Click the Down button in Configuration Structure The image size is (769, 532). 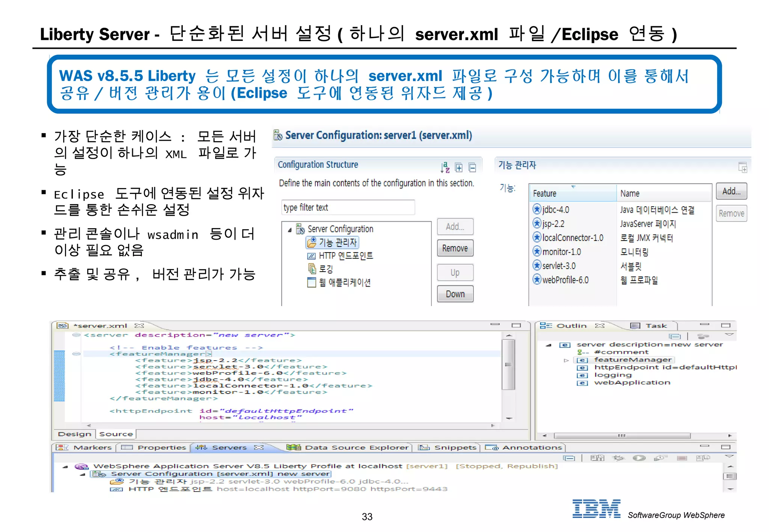point(455,294)
